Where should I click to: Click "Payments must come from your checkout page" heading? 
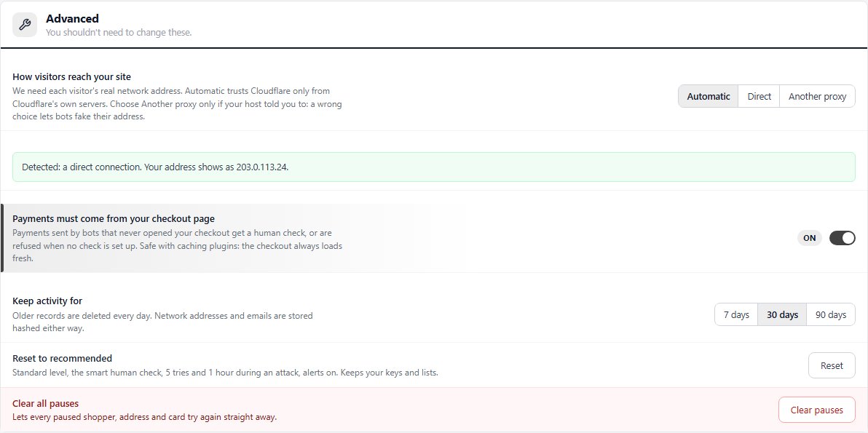[114, 218]
